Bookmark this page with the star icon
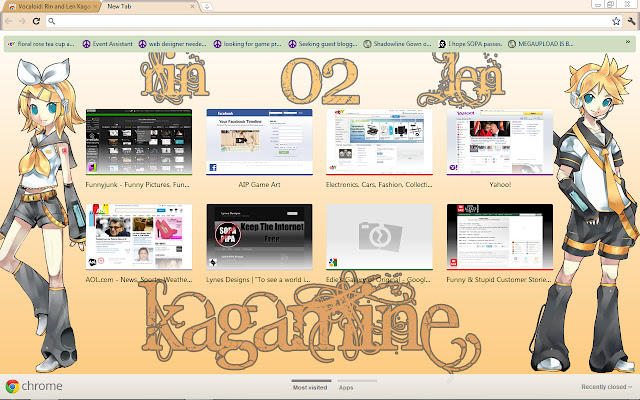 pos(616,21)
